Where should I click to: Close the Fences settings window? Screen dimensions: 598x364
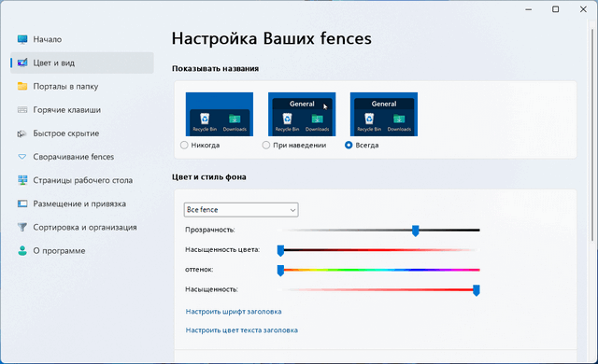pos(583,9)
